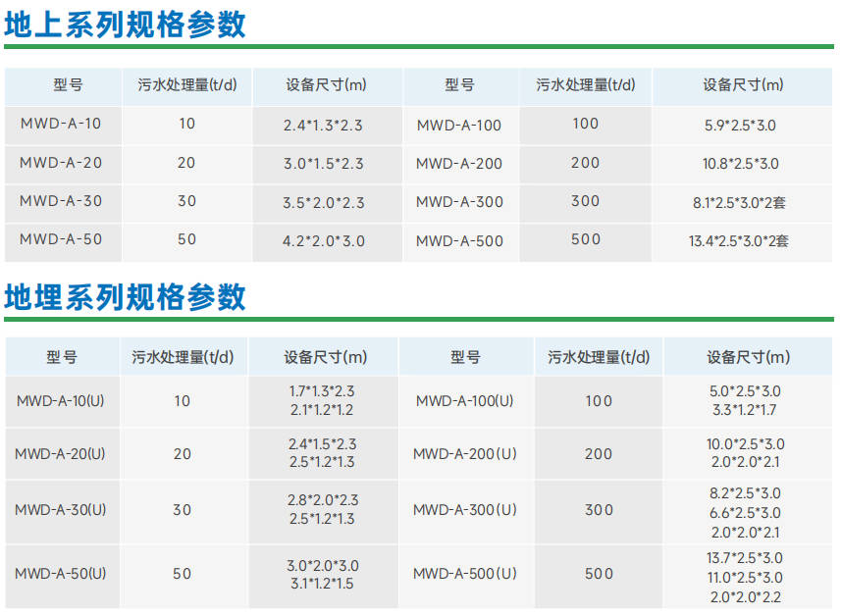The height and width of the screenshot is (616, 841).
Task: Click the size value 3.5*2.0*2.3
Action: pos(324,203)
